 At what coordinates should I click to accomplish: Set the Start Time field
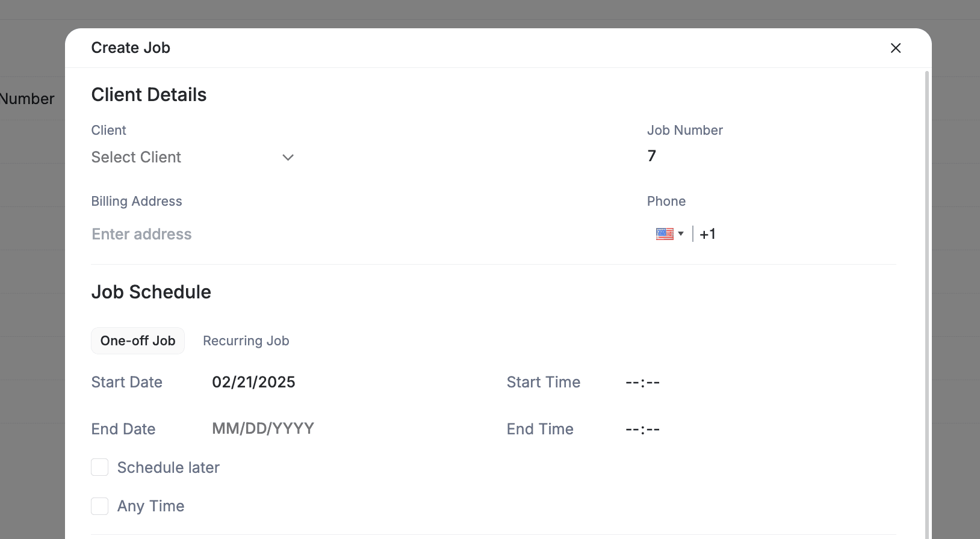[x=643, y=383]
